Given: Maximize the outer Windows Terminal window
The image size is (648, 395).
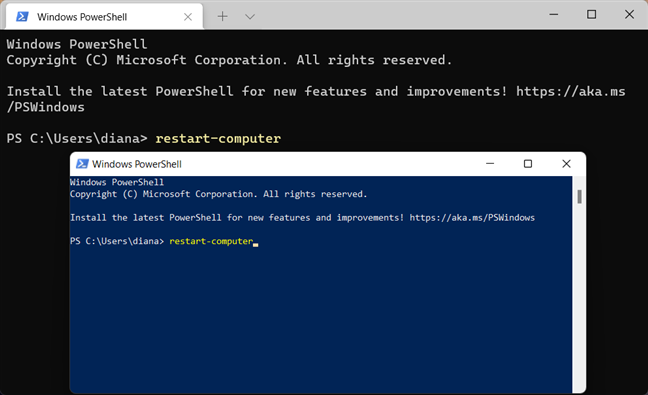Looking at the screenshot, I should click(x=591, y=14).
